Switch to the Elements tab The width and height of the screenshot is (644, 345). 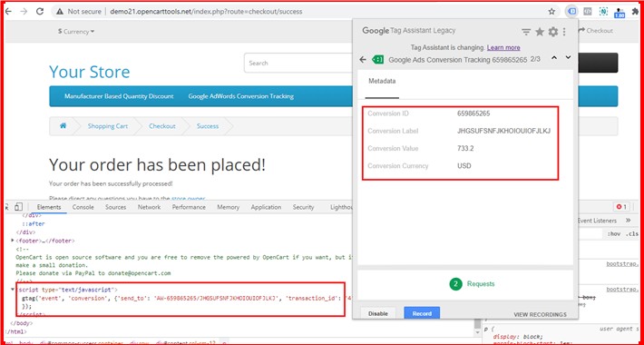coord(49,207)
